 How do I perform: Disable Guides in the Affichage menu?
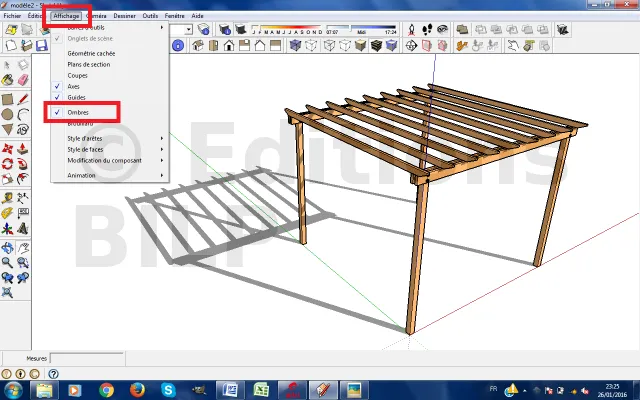[77, 97]
